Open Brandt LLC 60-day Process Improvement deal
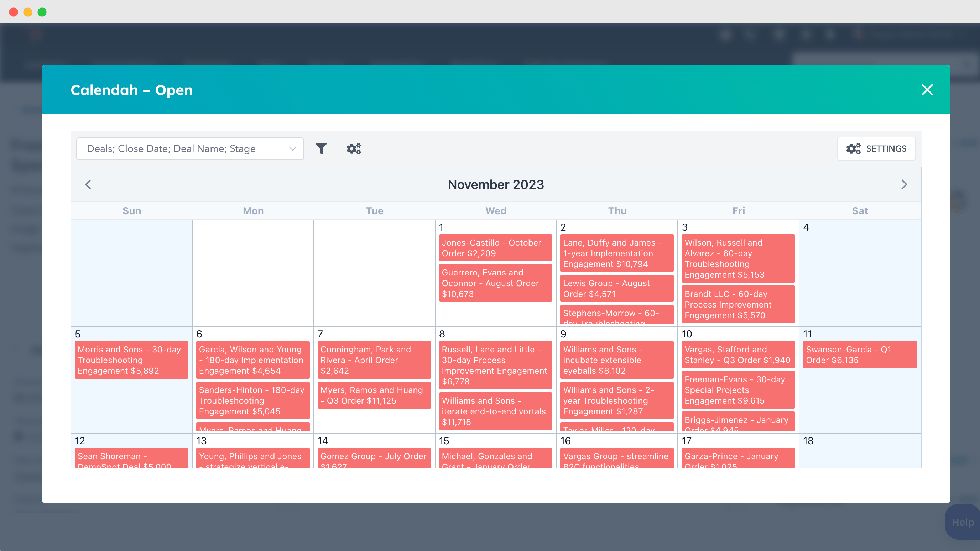The height and width of the screenshot is (551, 980). (x=738, y=305)
